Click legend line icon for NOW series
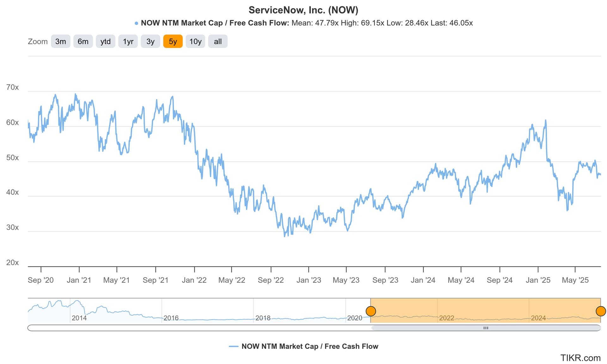The height and width of the screenshot is (364, 607). click(233, 347)
